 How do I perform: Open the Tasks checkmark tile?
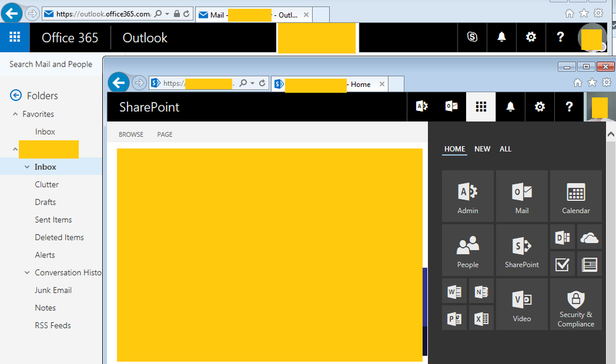coord(562,264)
